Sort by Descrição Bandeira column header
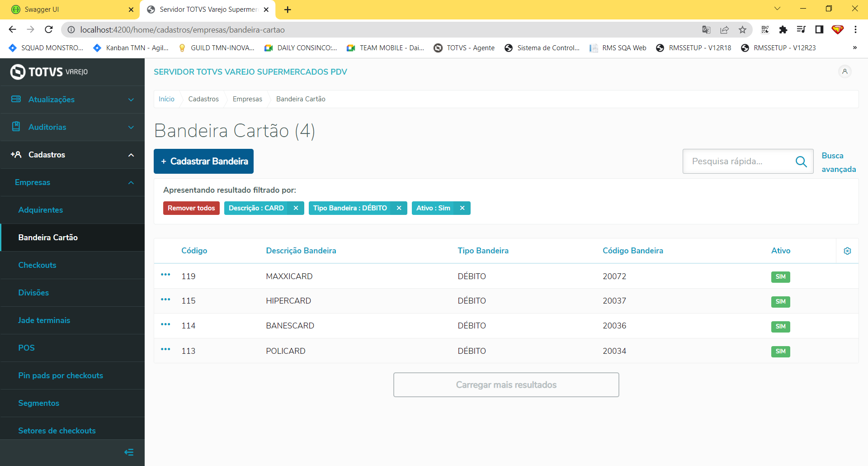 301,251
